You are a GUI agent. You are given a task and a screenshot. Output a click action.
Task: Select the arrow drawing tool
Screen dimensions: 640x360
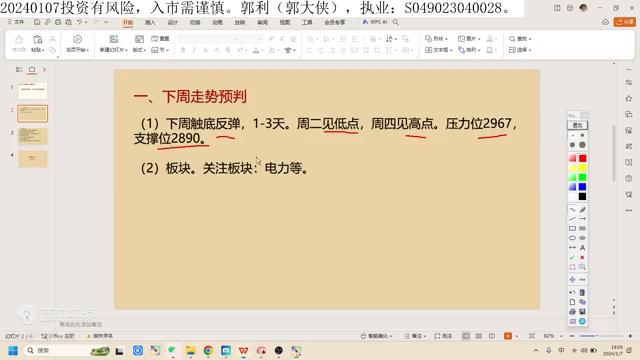coord(582,219)
